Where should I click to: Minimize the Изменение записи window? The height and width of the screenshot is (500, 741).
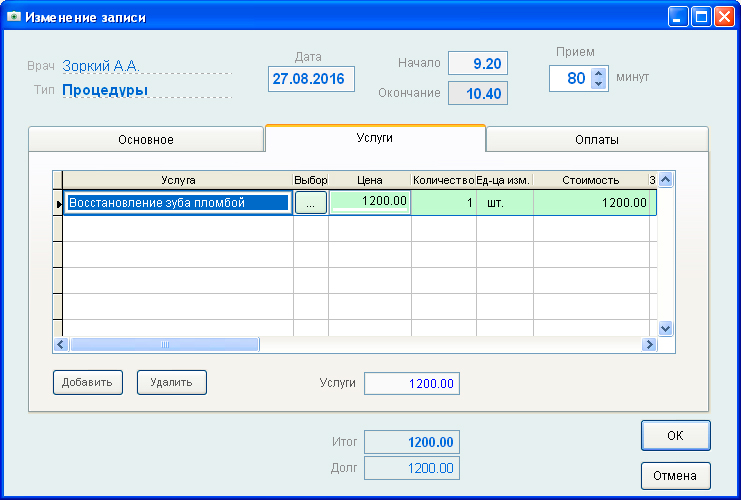(678, 17)
